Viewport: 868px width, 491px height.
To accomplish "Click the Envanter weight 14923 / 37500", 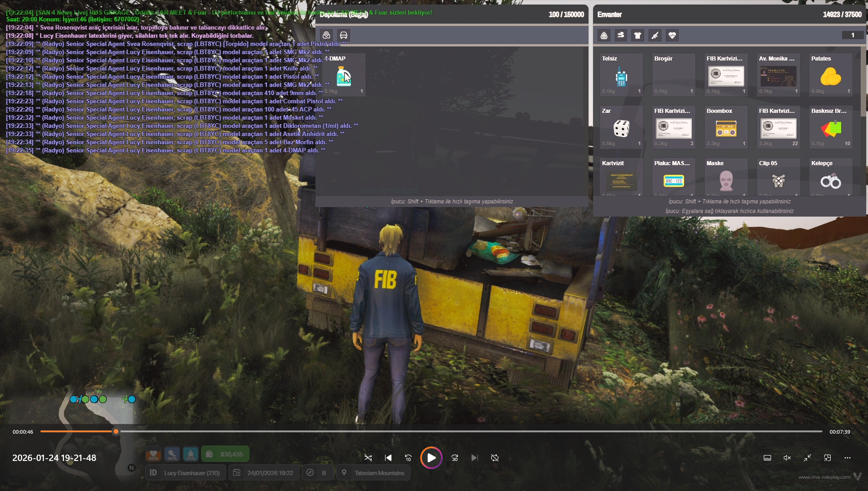I will 842,15.
